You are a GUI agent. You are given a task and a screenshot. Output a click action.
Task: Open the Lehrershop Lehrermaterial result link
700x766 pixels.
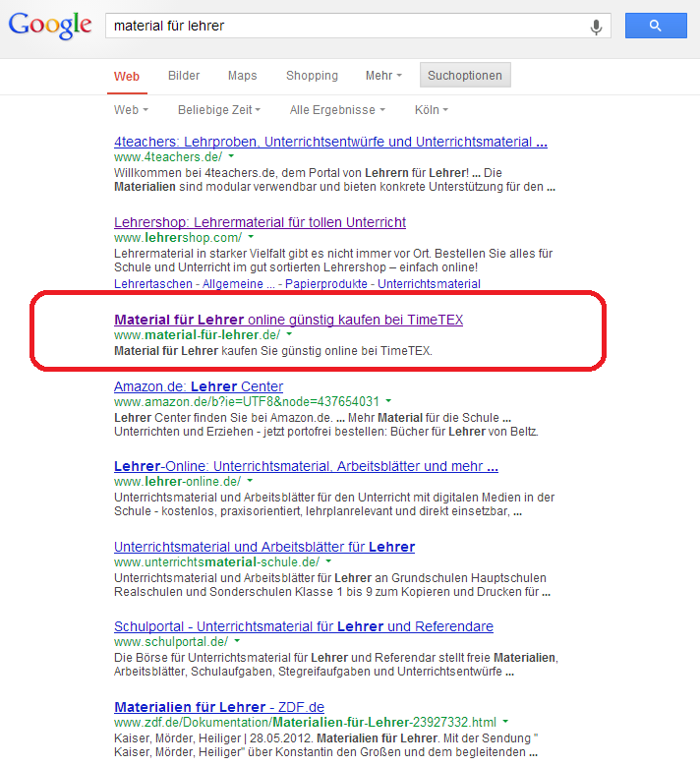pos(260,222)
